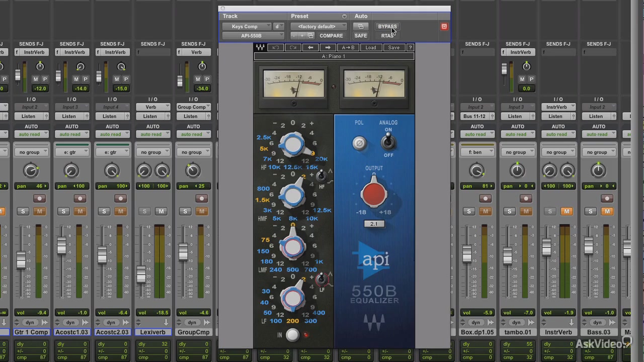
Task: Open the 'f: ben' group dropdown on Box.dp1.05
Action: coord(476,152)
